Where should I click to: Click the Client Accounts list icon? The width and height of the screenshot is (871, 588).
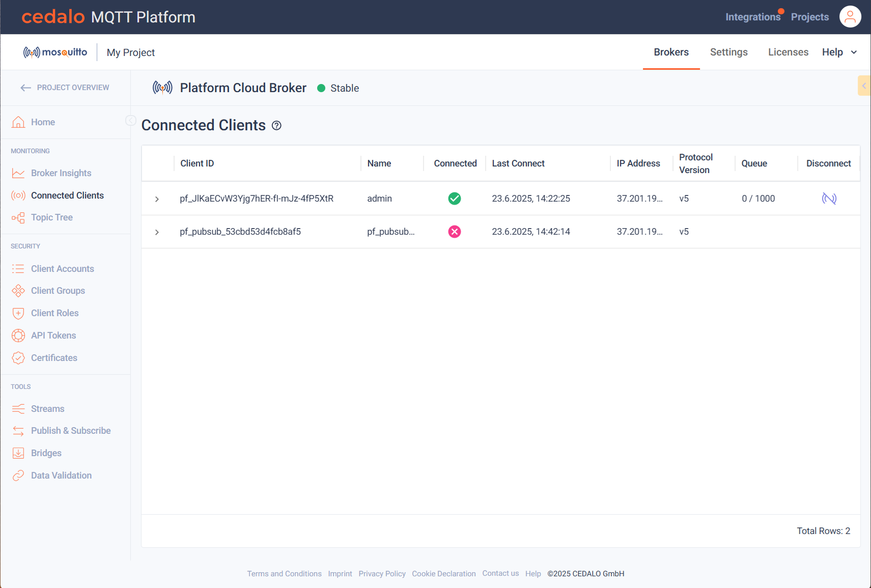[x=18, y=269]
